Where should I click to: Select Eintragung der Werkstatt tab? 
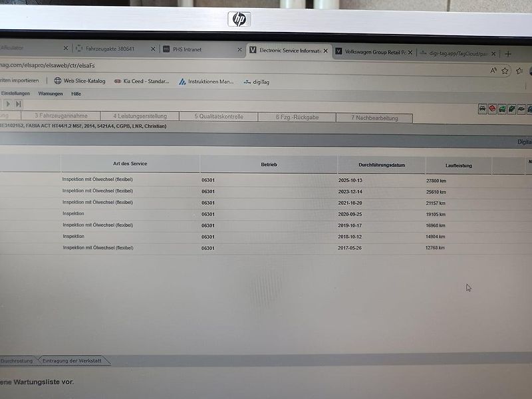(72, 360)
